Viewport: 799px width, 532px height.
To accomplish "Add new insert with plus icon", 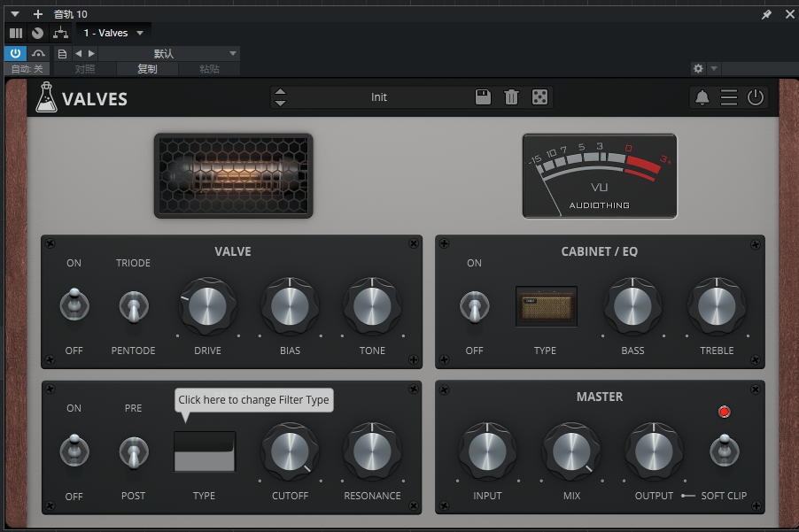I will click(38, 14).
